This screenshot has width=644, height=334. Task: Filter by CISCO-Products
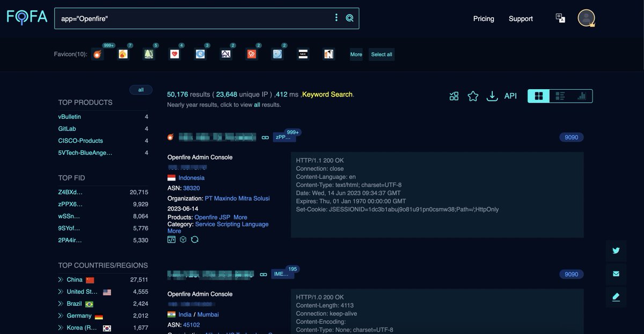click(x=80, y=141)
